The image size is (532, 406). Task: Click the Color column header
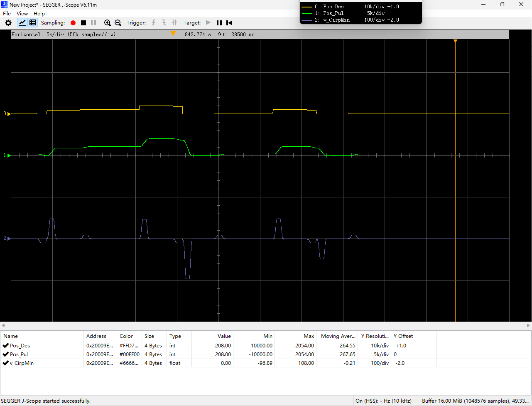(129, 336)
